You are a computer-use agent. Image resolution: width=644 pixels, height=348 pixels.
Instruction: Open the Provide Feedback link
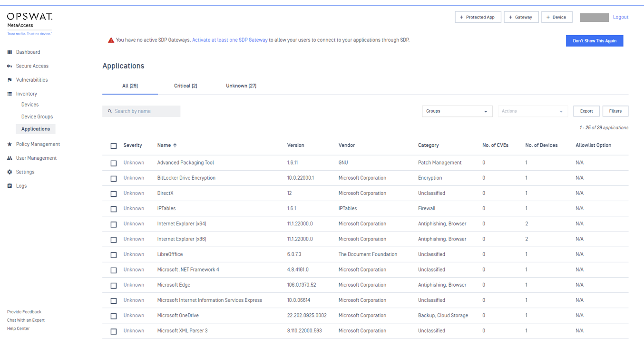(24, 312)
